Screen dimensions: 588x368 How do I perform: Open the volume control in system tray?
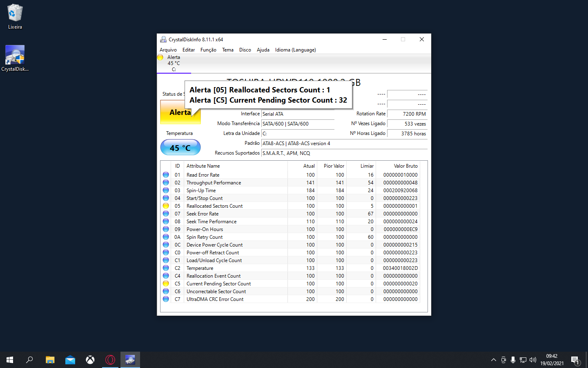click(533, 360)
